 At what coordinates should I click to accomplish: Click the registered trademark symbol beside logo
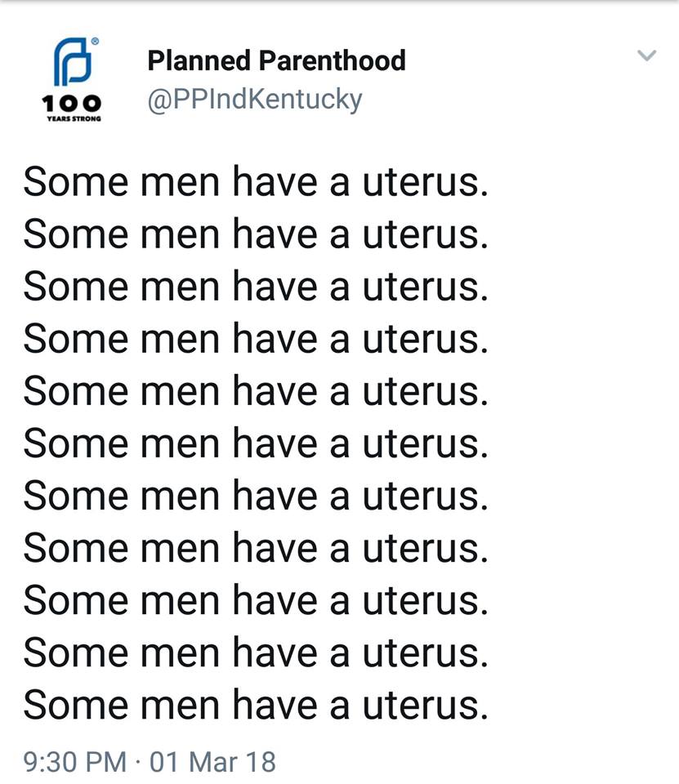95,42
